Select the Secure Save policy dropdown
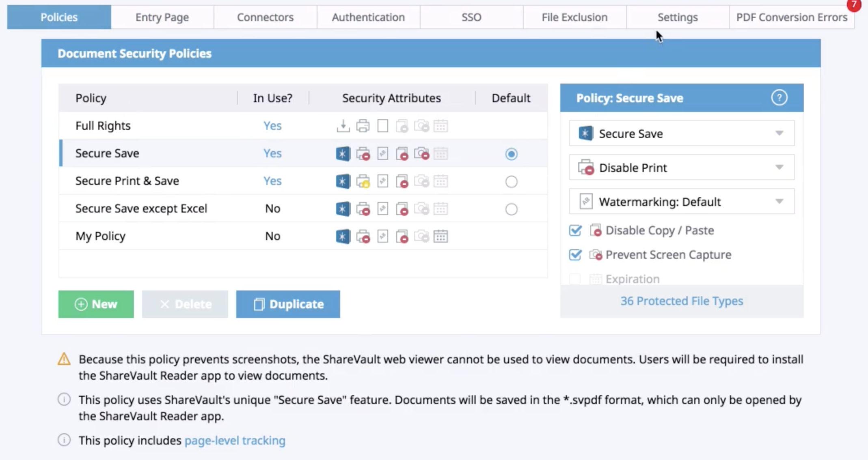Screen dimensions: 868x460 (682, 133)
